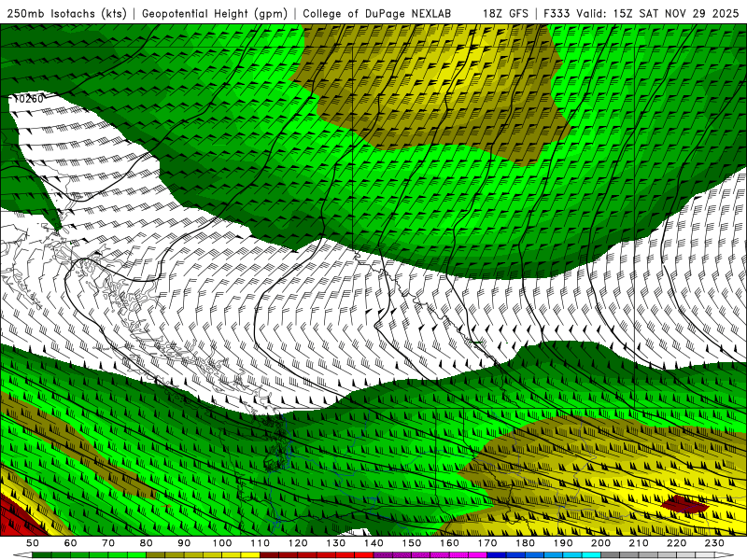
Task: Select darkest gray swatch under the 200 label
Action: coord(611,555)
